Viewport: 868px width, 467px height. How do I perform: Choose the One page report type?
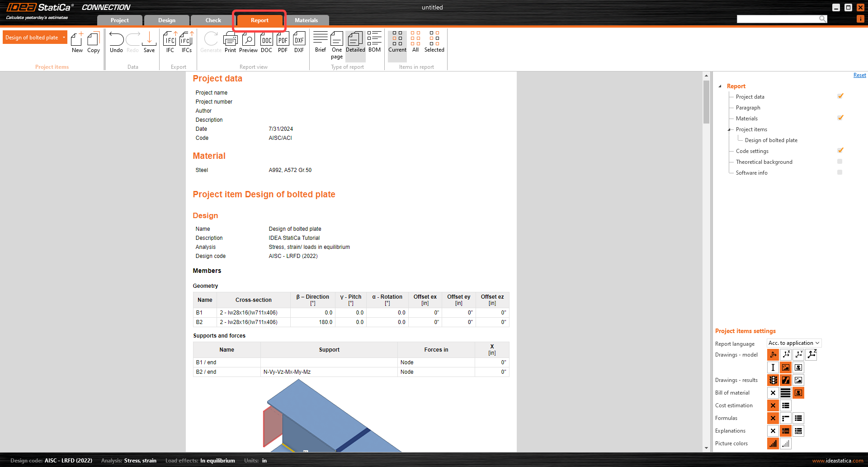[x=337, y=45]
